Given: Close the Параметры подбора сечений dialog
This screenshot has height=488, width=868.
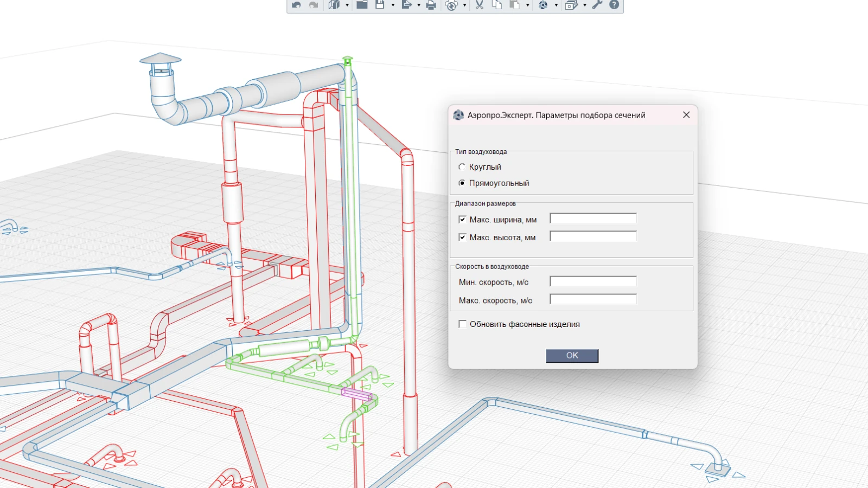Looking at the screenshot, I should 686,115.
